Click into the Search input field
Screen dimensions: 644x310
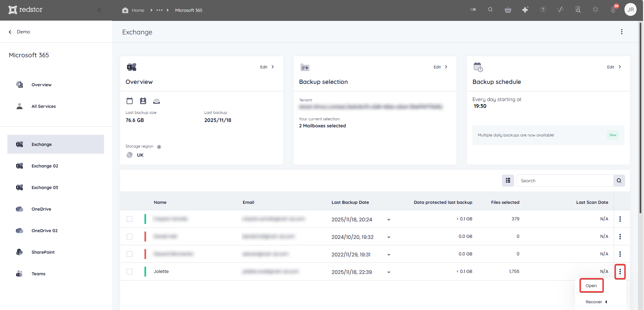coord(565,181)
